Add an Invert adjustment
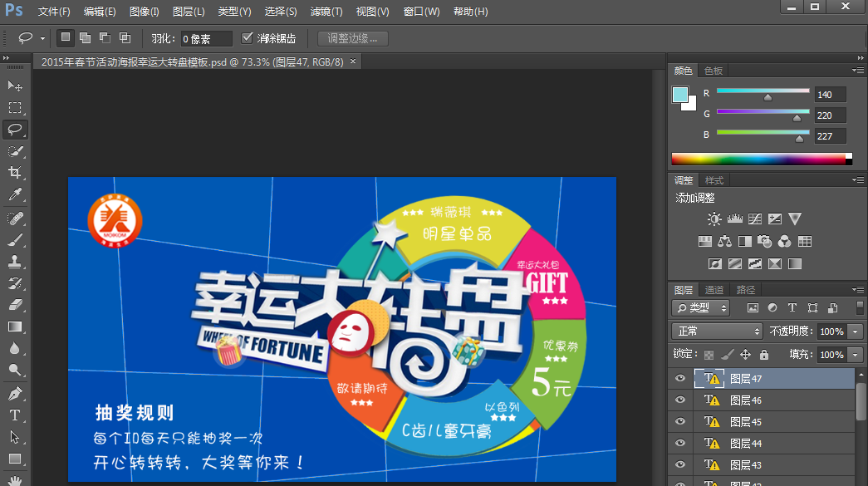 (714, 263)
